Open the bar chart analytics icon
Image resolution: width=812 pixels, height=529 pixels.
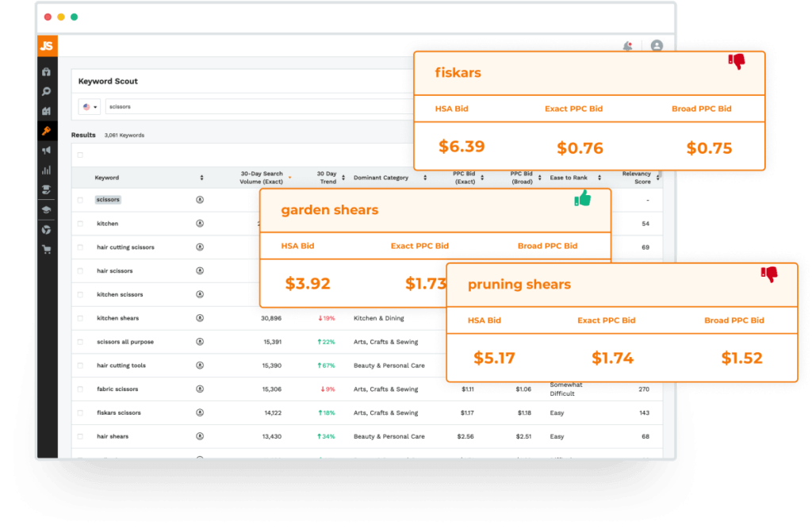[47, 170]
